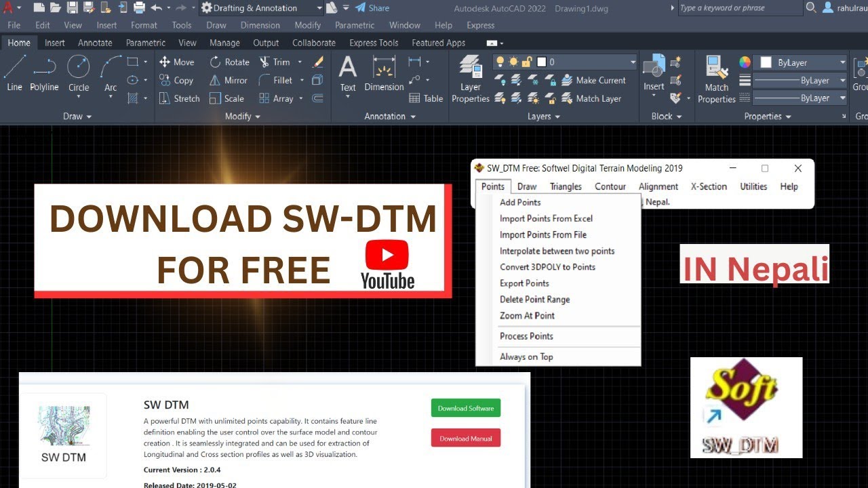The width and height of the screenshot is (868, 488).
Task: Choose Process Points menu entry
Action: [526, 336]
